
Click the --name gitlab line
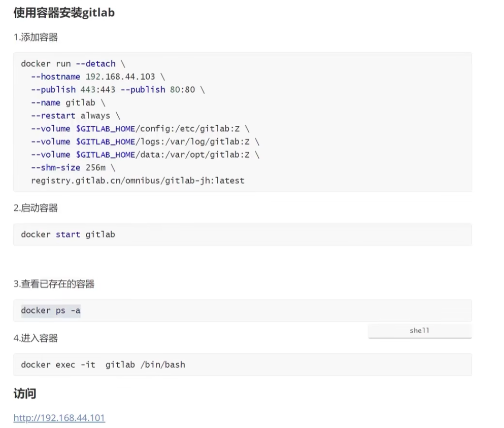click(x=68, y=103)
